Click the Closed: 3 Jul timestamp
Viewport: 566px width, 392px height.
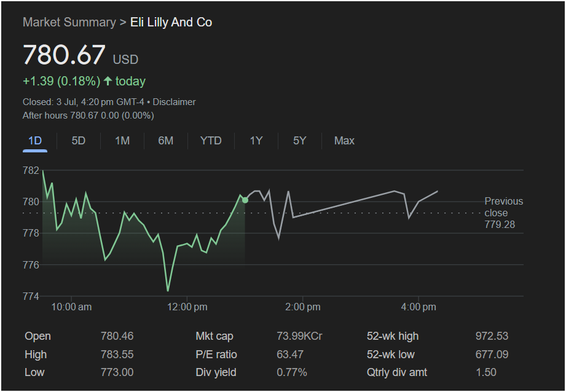84,102
